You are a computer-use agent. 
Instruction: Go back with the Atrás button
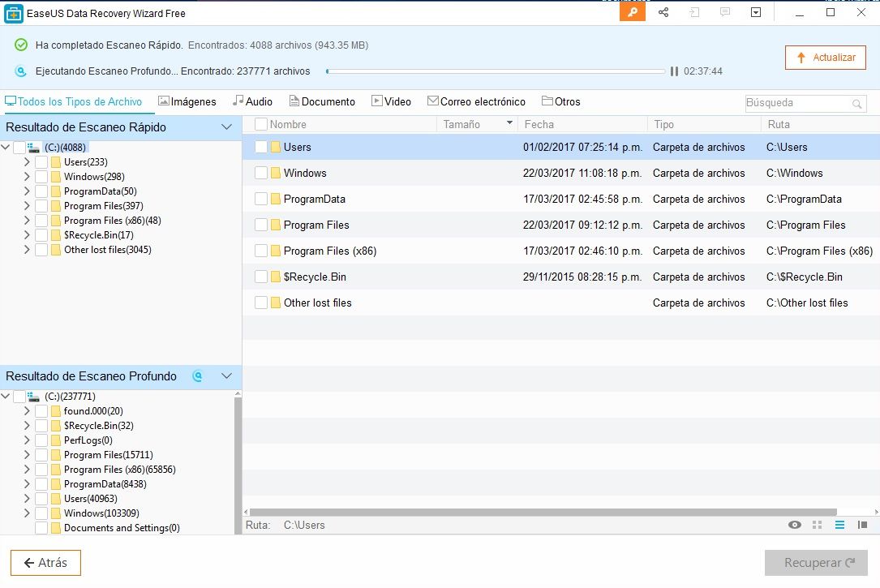[x=45, y=563]
